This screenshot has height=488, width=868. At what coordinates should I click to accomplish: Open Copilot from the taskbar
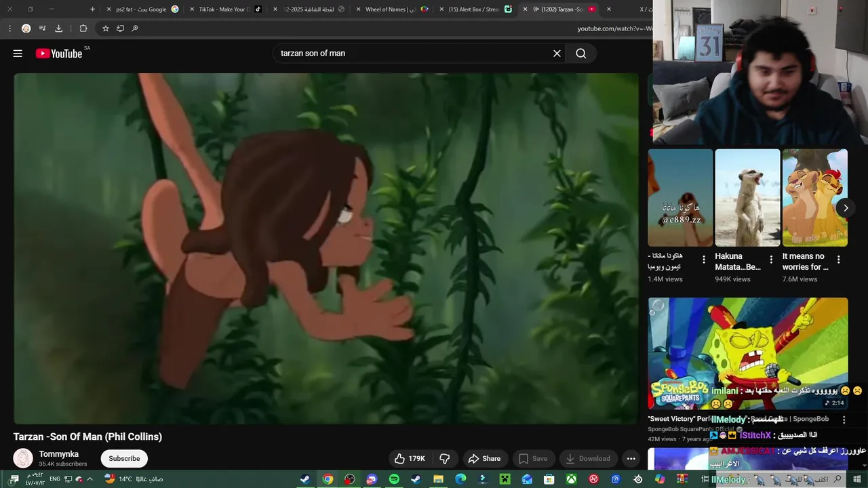(x=660, y=479)
